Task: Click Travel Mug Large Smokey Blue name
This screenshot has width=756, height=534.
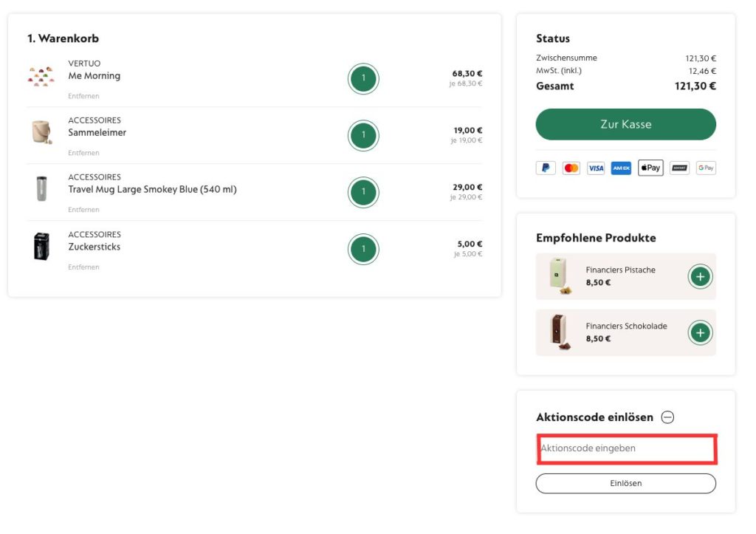Action: click(152, 190)
